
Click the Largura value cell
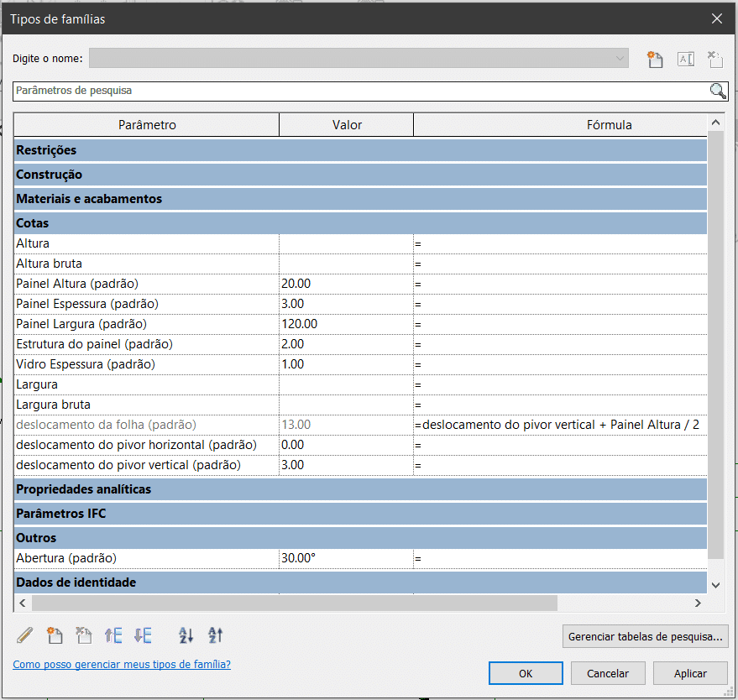pyautogui.click(x=347, y=384)
